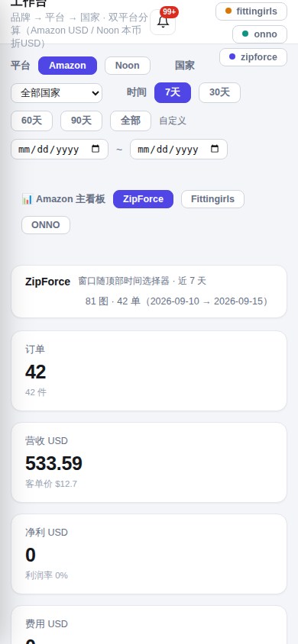The image size is (298, 644).
Task: Expand the 全部国家 country dropdown
Action: [57, 93]
